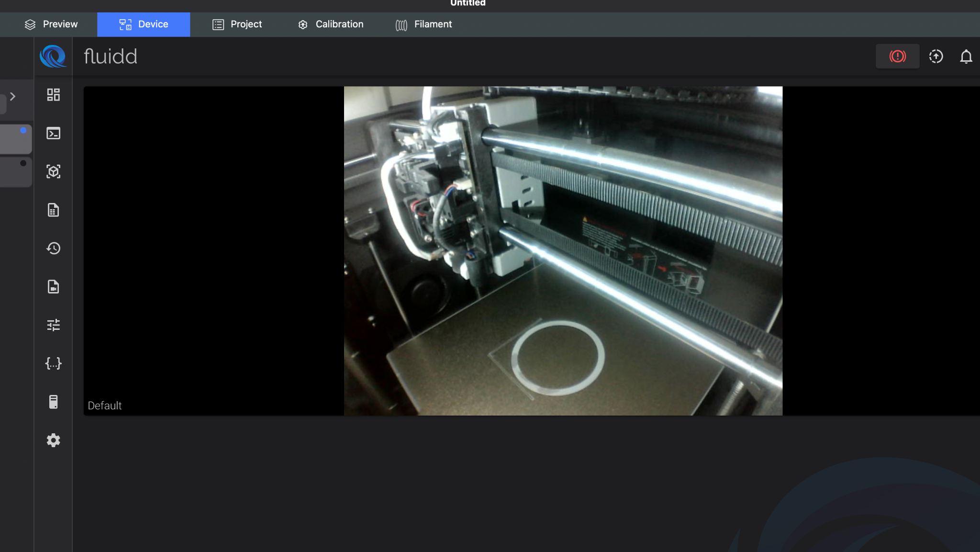The image size is (980, 552).
Task: Open the Configuration curly braces icon
Action: 53,363
